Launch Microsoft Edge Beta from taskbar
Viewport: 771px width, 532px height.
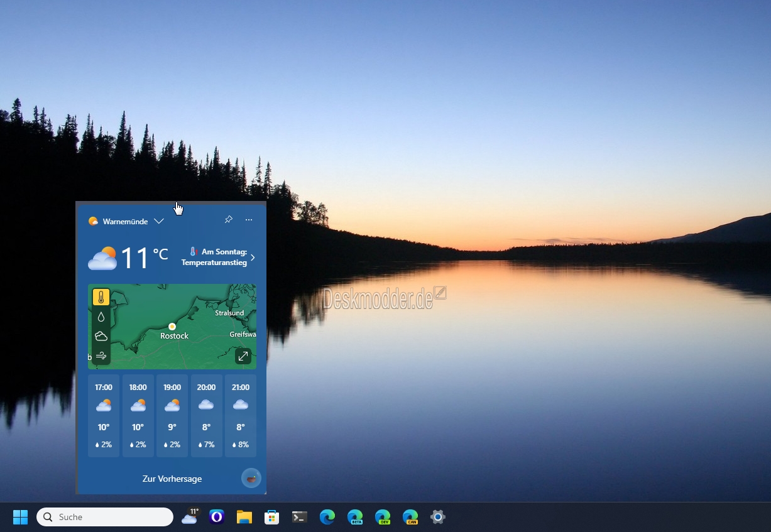(355, 517)
